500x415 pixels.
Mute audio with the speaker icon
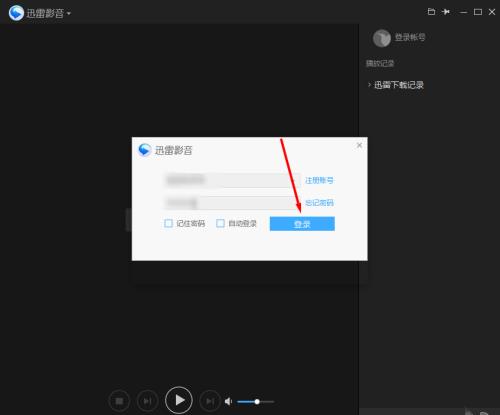coord(228,401)
